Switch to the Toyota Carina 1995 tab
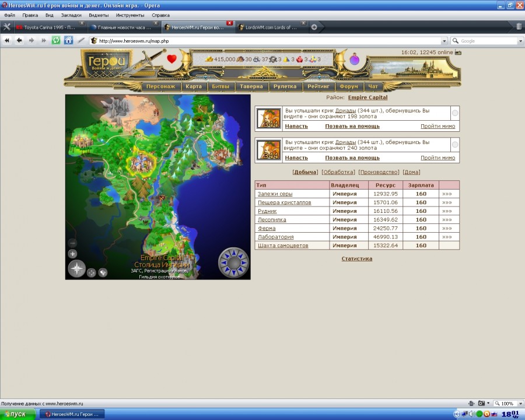 (x=49, y=27)
